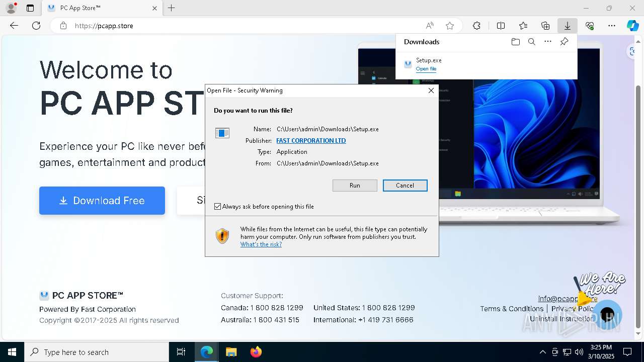Close the PC App Store tab
This screenshot has height=362, width=644.
pyautogui.click(x=154, y=8)
